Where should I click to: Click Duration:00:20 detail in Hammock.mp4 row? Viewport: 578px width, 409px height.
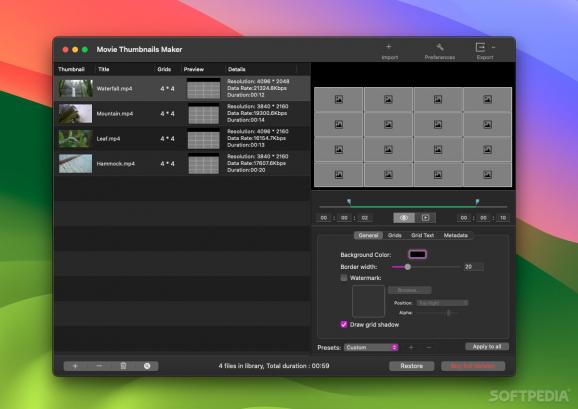246,170
